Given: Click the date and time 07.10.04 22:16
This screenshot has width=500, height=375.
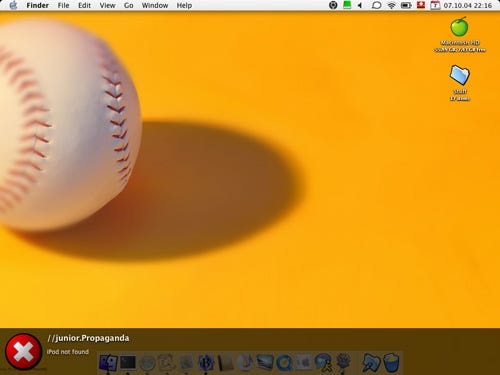Looking at the screenshot, I should coord(468,5).
